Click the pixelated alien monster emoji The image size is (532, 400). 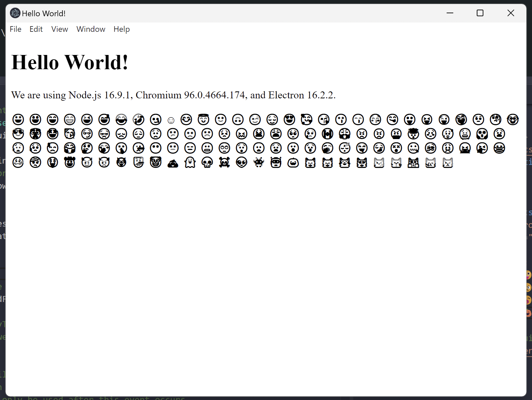[x=259, y=162]
